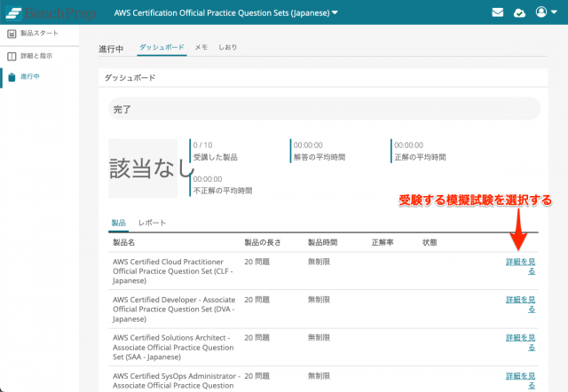Click 20 問題 in the Developer Associate row
The width and height of the screenshot is (568, 392).
coord(256,300)
